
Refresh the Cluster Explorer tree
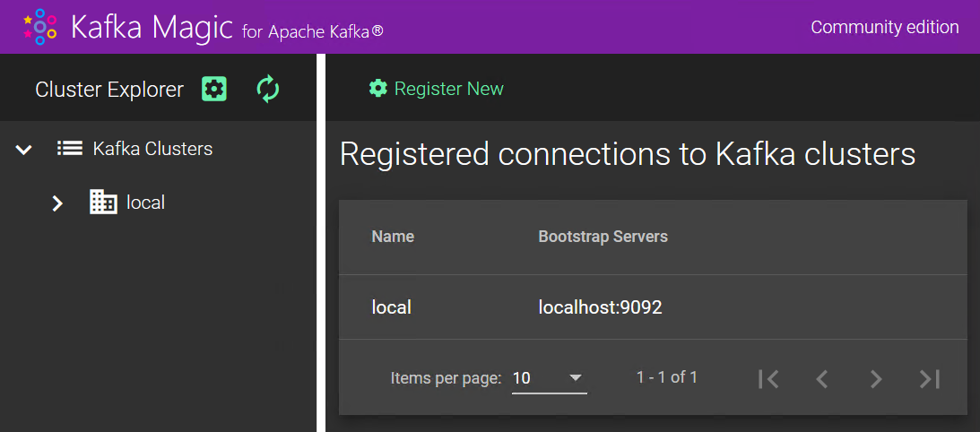click(x=268, y=90)
